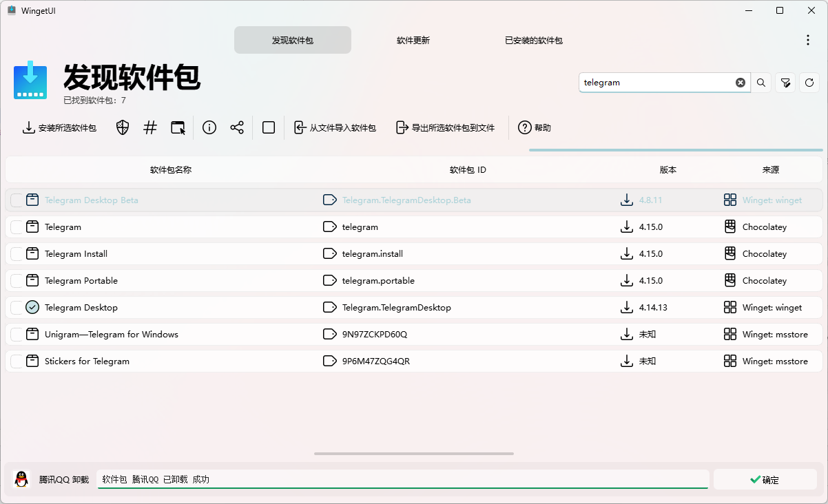Click 已找到软件包: 7 count label
This screenshot has width=828, height=504.
[x=94, y=101]
